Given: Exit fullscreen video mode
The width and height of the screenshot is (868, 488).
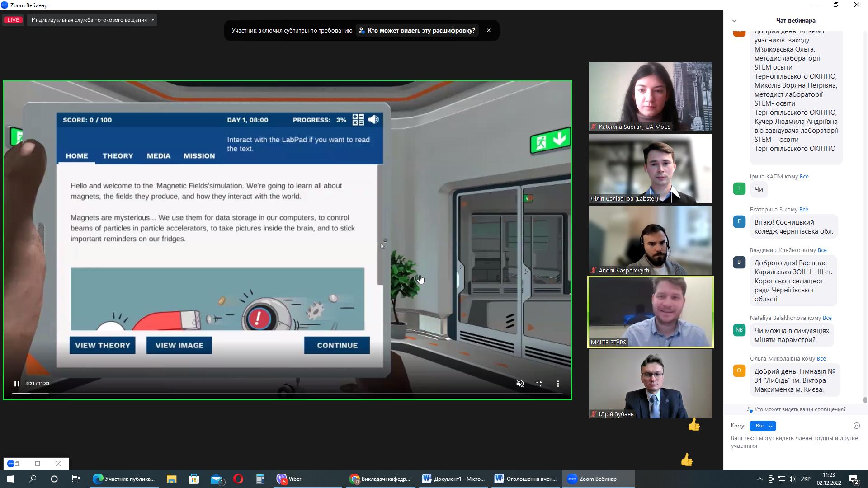Looking at the screenshot, I should pos(539,384).
